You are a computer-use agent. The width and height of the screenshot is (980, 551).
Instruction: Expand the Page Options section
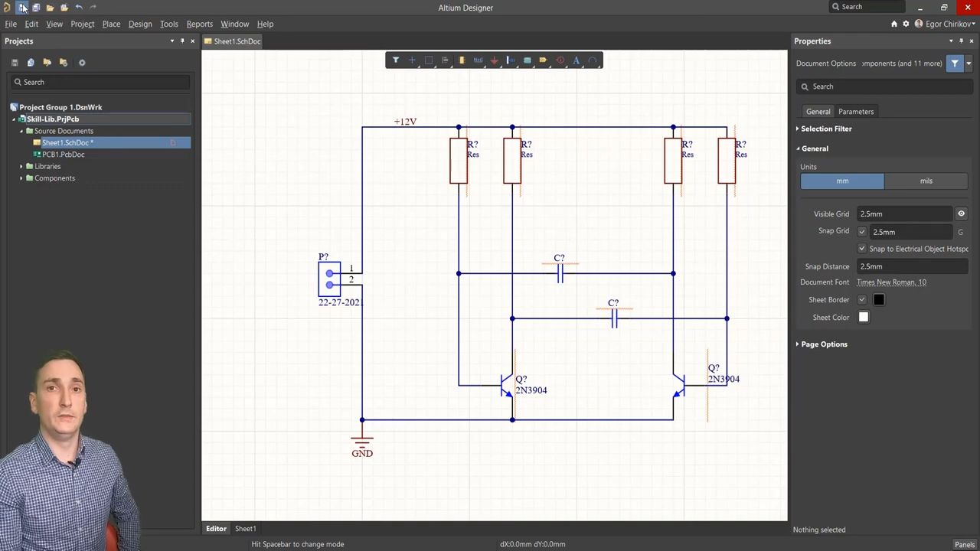(823, 344)
